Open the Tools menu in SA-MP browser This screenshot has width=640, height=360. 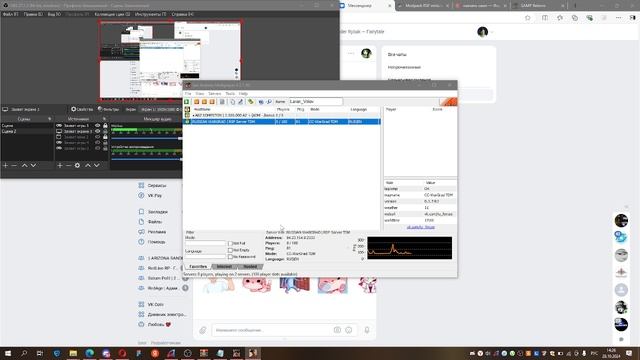click(x=230, y=94)
